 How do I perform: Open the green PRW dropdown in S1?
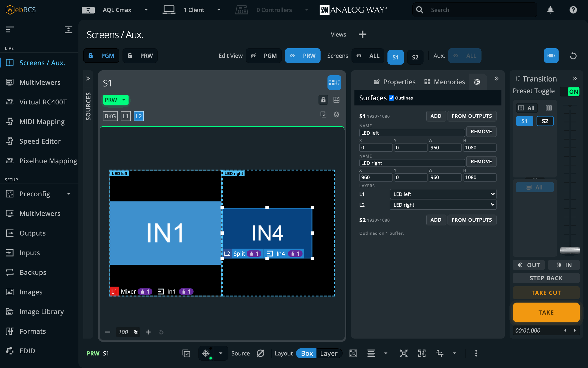coord(115,100)
